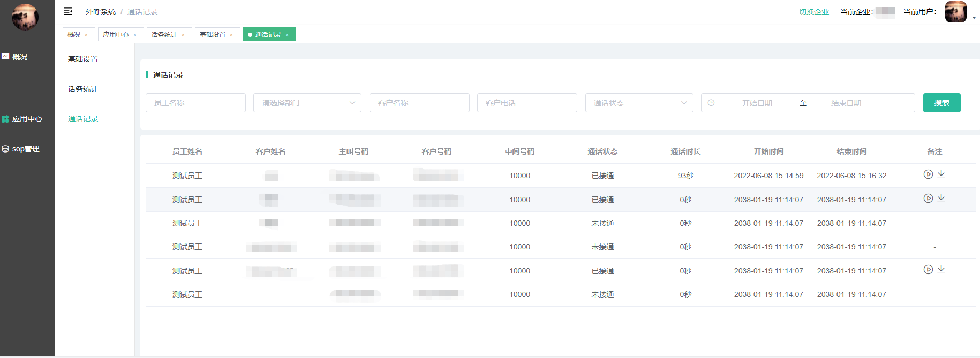Screen dimensions: 980x358
Task: Click the green 搜索 button
Action: point(941,103)
